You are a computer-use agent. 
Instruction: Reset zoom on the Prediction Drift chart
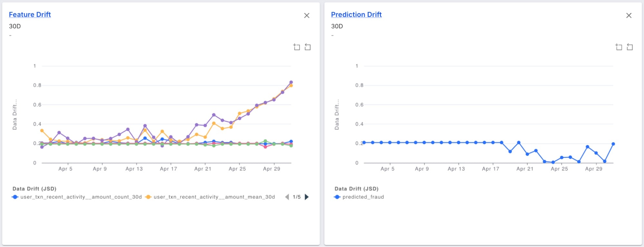630,47
